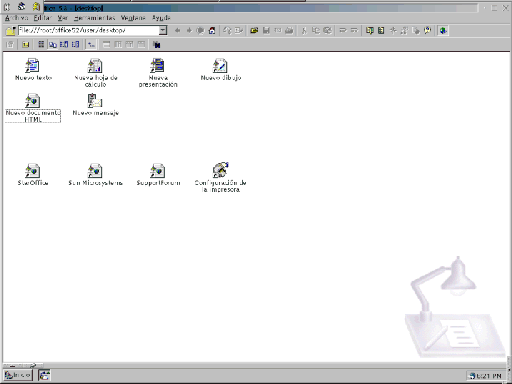Click the binoculars search icon in the second toolbar
The height and width of the screenshot is (384, 512).
click(156, 44)
